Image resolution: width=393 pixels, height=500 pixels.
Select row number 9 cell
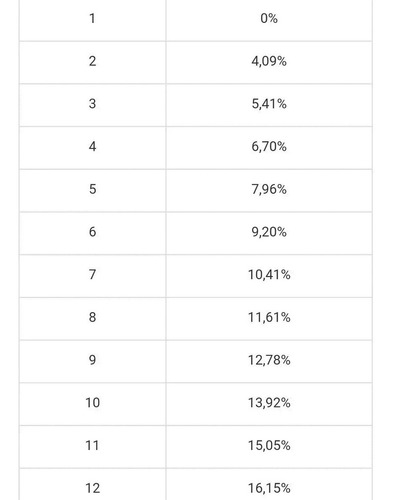93,361
